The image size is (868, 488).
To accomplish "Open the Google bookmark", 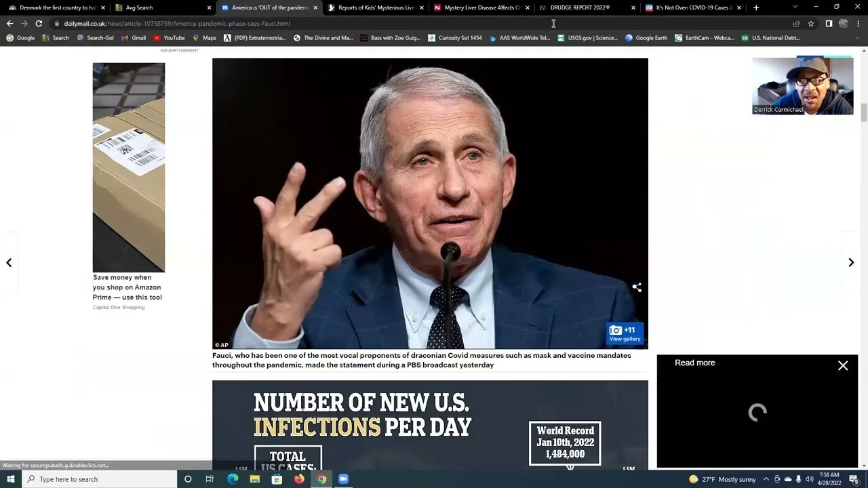I will tap(20, 38).
